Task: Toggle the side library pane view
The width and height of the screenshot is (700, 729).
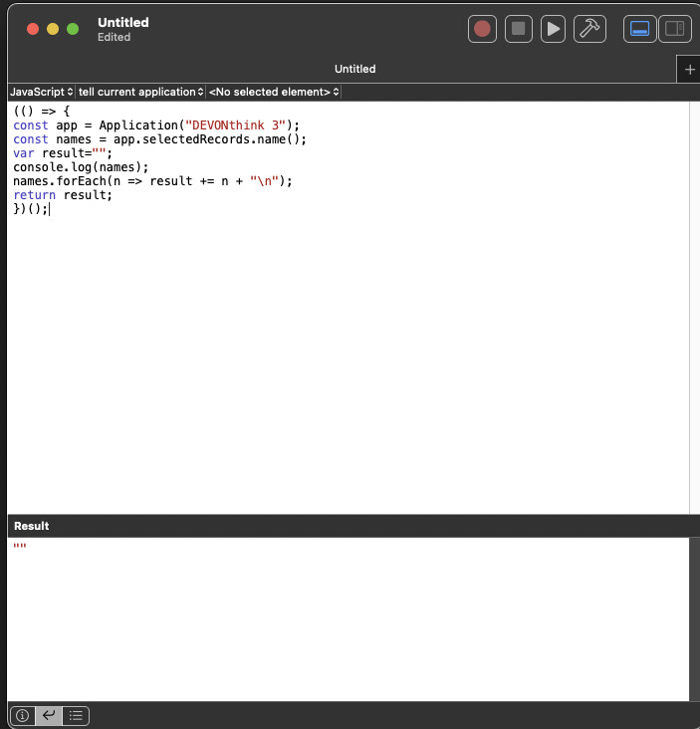Action: tap(674, 29)
